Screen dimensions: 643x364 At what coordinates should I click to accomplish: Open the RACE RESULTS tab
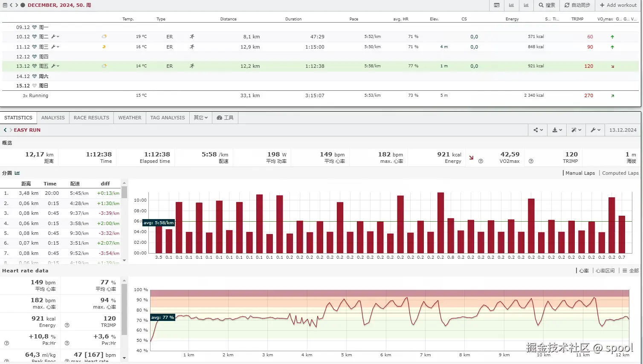(91, 118)
